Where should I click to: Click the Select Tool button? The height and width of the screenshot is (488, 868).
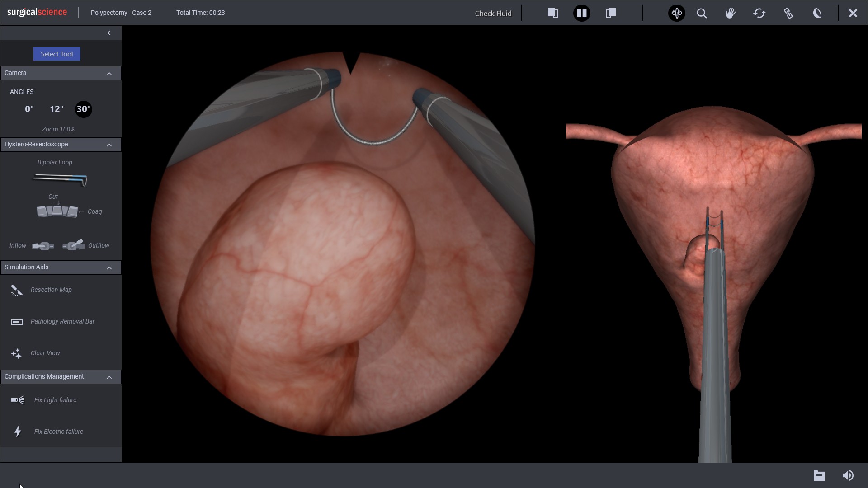(x=57, y=54)
